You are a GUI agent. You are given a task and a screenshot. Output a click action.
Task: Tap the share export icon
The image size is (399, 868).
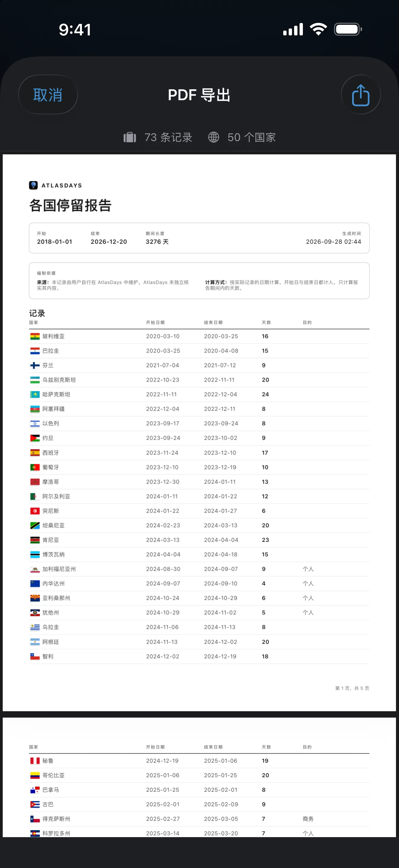tap(361, 95)
